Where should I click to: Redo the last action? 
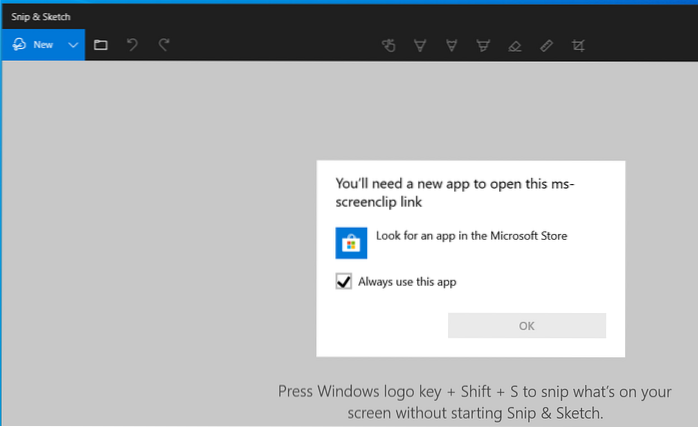(x=164, y=45)
